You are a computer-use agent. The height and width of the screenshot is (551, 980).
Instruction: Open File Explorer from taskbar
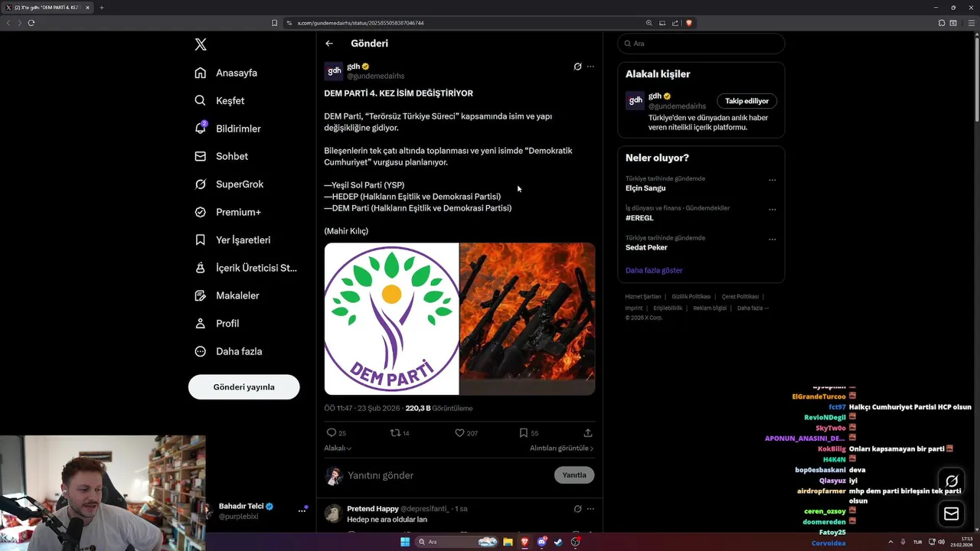click(508, 542)
